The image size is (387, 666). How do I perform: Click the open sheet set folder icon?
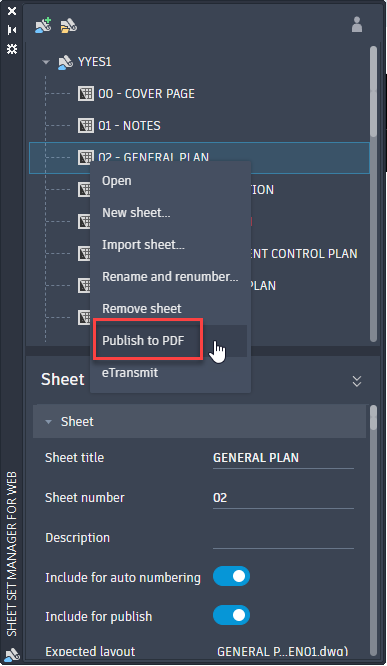click(68, 26)
